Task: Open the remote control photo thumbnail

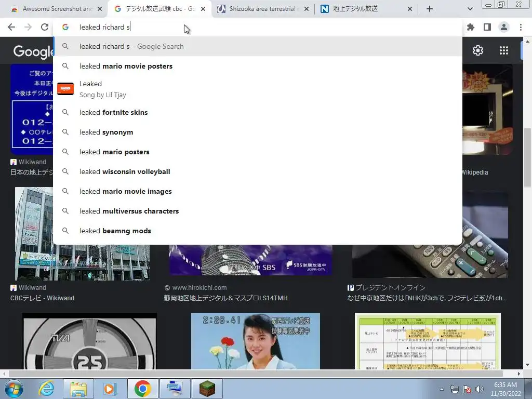Action: 430,261
